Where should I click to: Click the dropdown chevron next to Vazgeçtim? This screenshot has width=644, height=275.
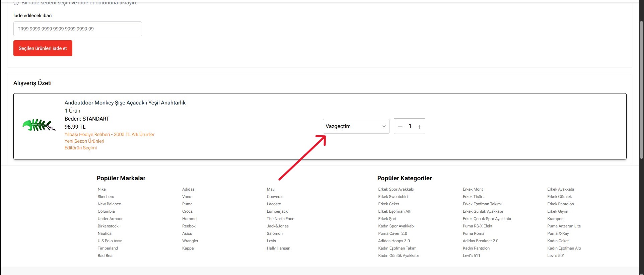point(384,126)
